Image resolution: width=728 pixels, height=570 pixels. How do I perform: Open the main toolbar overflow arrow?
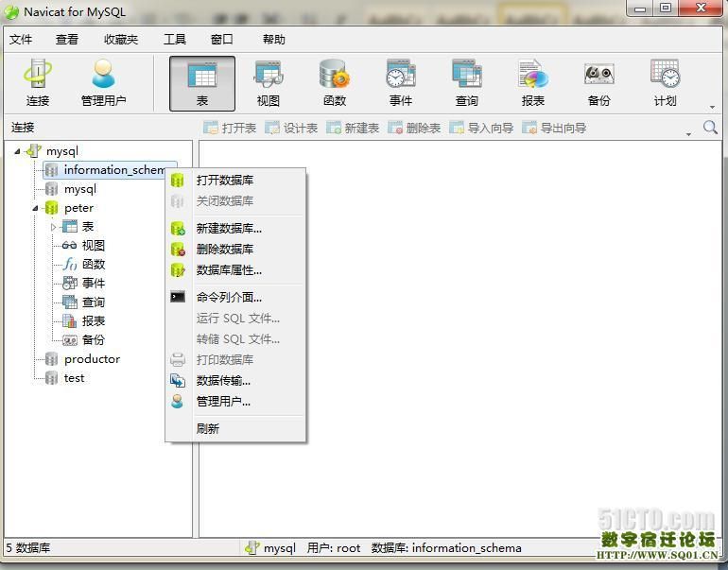click(x=712, y=108)
